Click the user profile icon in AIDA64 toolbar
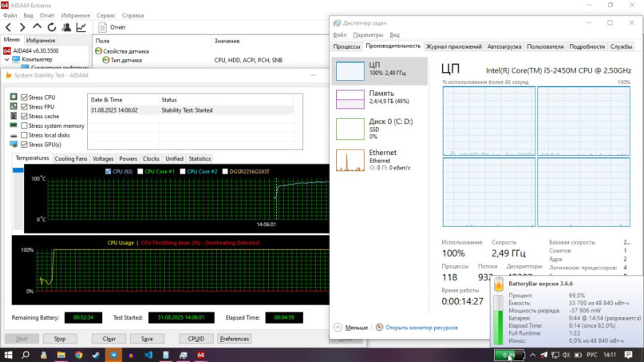 (66, 27)
